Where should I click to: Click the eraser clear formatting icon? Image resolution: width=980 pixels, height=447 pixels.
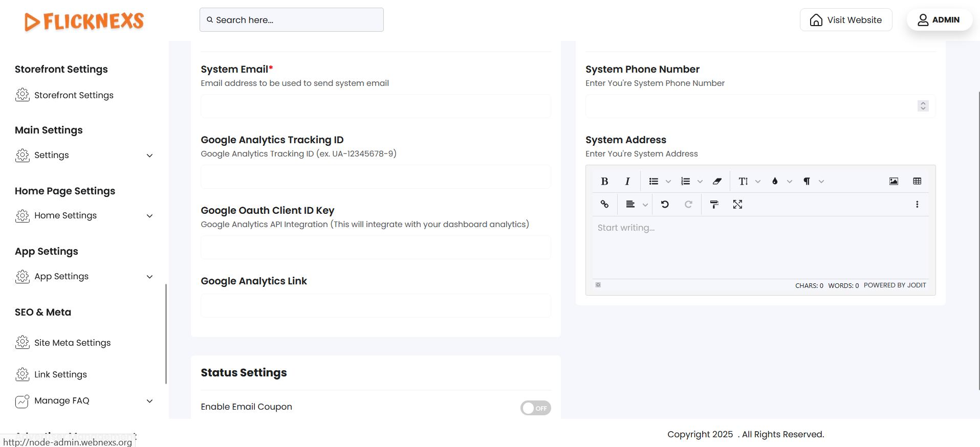pos(717,181)
